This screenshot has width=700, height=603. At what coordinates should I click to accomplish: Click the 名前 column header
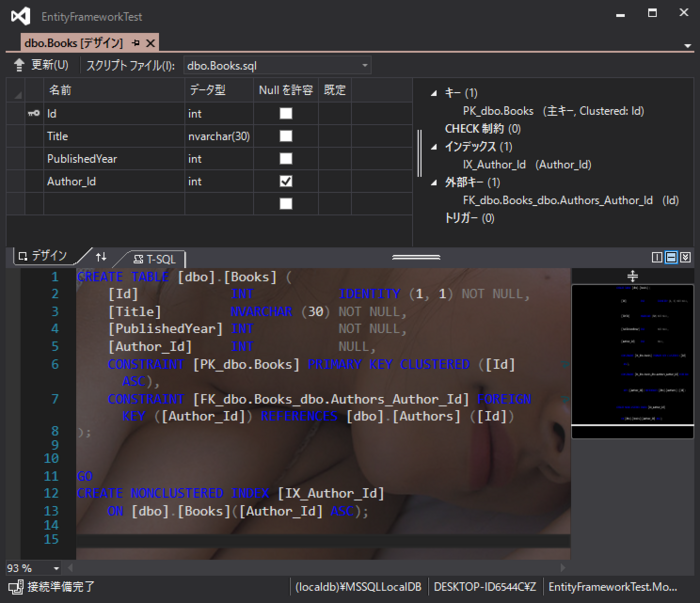[x=114, y=90]
